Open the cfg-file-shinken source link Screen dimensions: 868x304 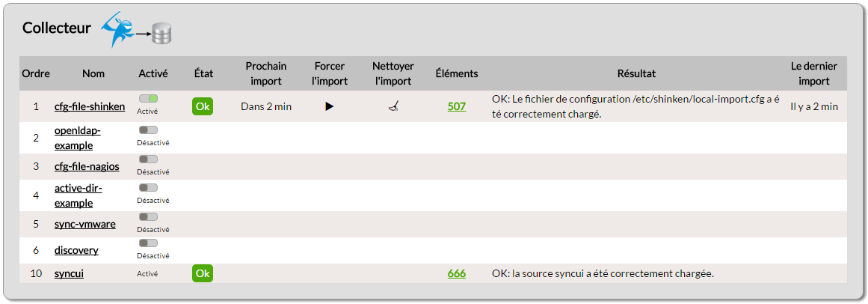(90, 106)
